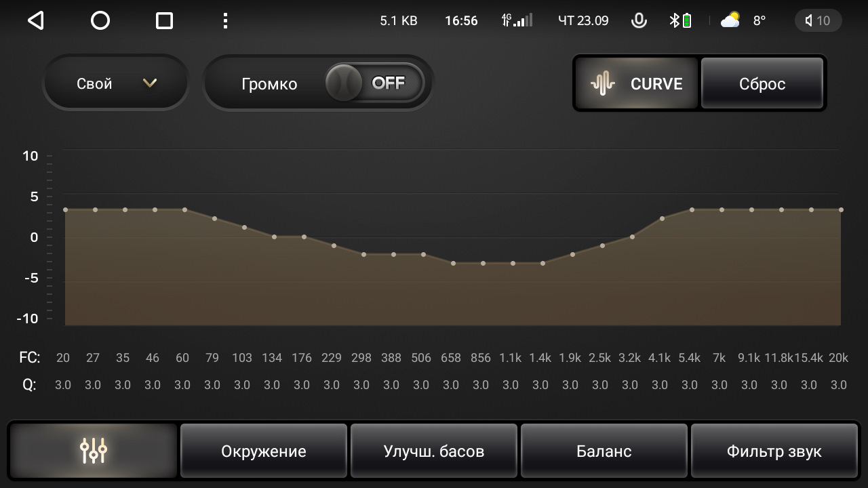This screenshot has height=488, width=868.
Task: Switch to the Окружение tab
Action: pos(264,451)
